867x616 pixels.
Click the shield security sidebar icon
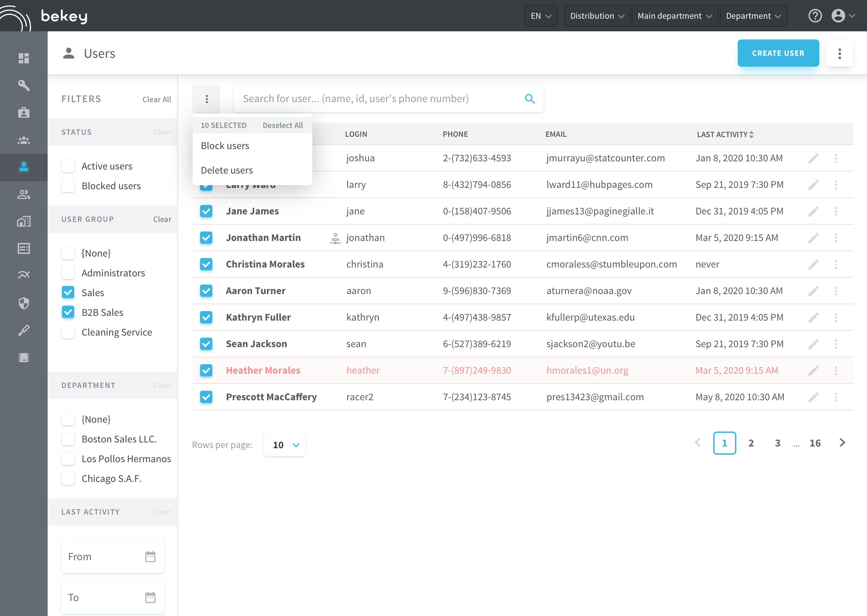[x=23, y=303]
